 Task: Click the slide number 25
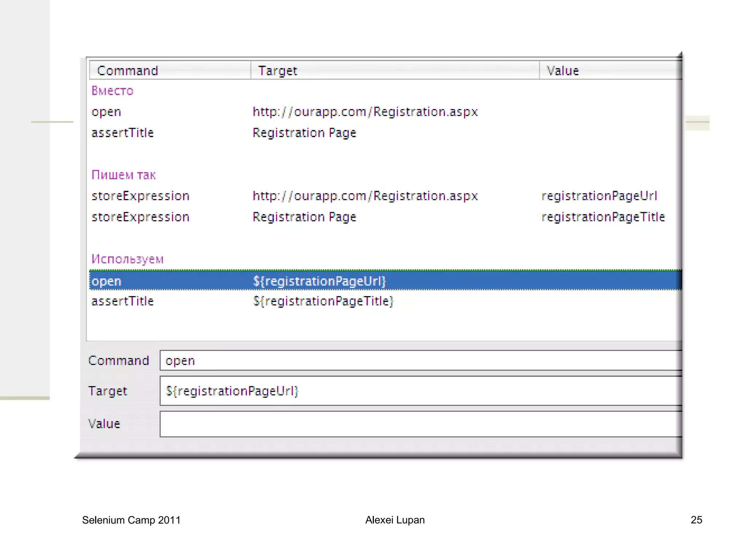pyautogui.click(x=696, y=520)
